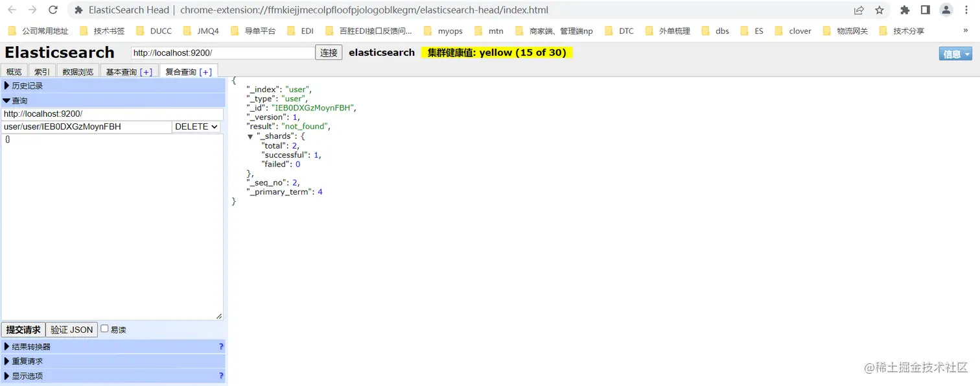Click help icon for 显示选项
Screen dimensions: 980x386
click(x=221, y=376)
